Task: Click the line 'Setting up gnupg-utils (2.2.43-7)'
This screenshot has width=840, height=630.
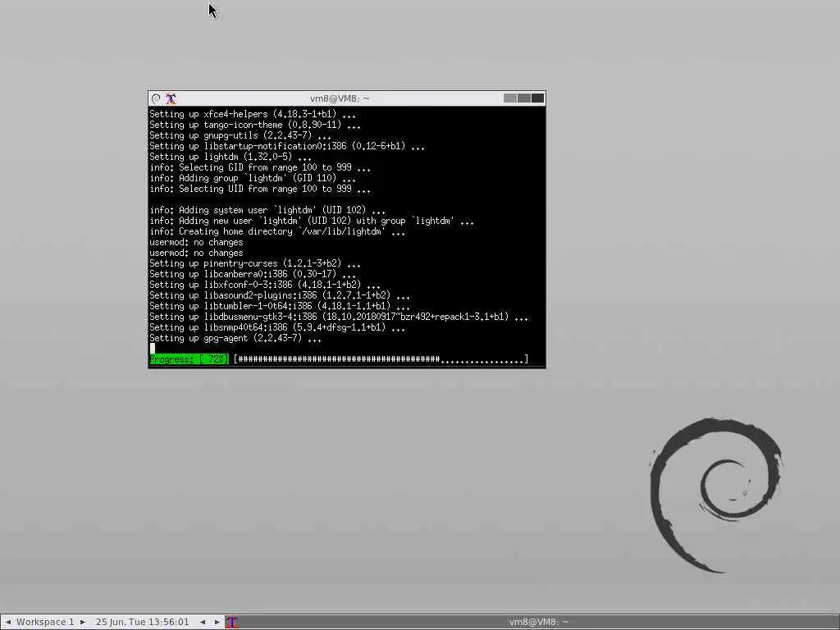Action: (240, 135)
